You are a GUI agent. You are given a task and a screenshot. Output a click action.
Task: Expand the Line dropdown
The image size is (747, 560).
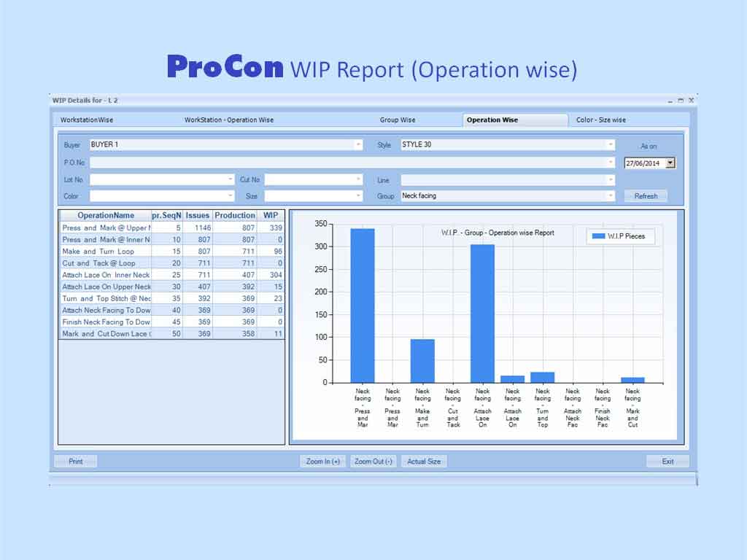(x=611, y=180)
